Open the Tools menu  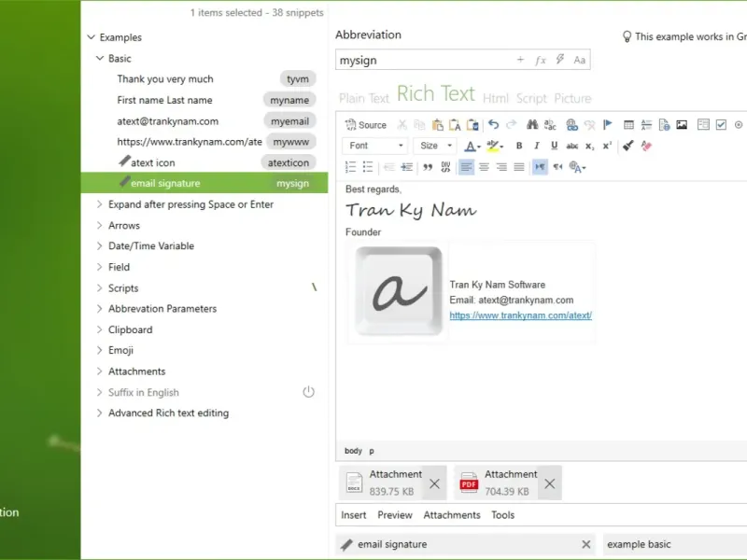coord(502,515)
